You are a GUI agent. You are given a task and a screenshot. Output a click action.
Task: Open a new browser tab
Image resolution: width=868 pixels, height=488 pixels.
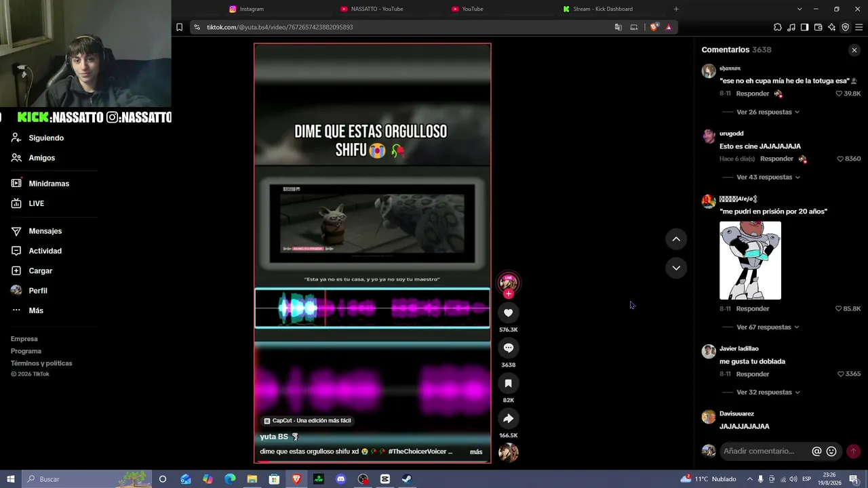coord(676,9)
